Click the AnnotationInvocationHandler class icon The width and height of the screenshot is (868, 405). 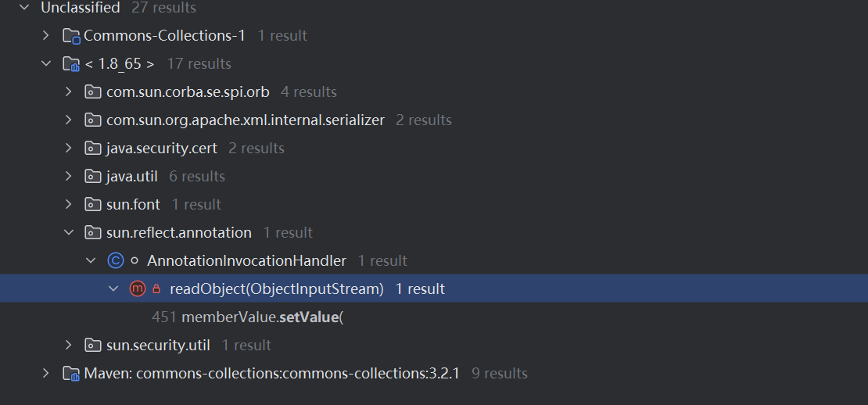[x=116, y=260]
